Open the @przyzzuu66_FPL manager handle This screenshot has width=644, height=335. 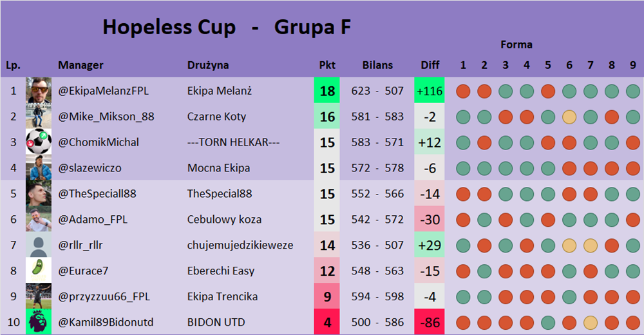pyautogui.click(x=104, y=296)
